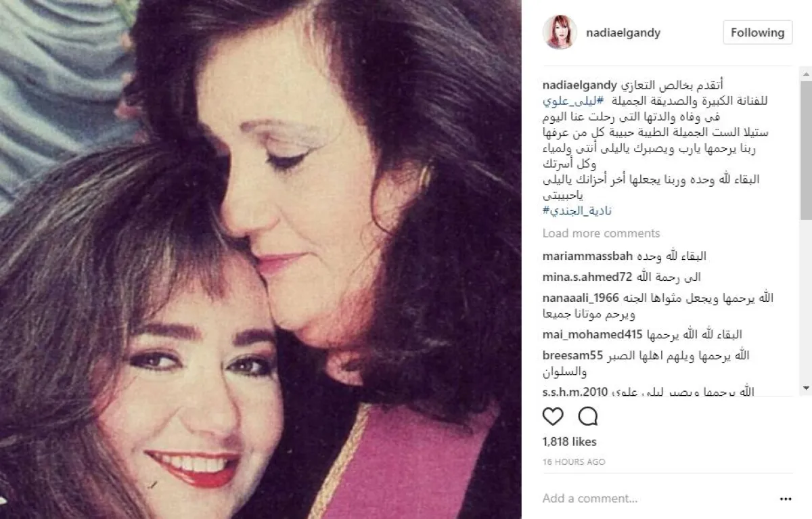Screen dimensions: 812x519
Task: Open nadiaelgandy profile picture avatar
Action: [560, 32]
